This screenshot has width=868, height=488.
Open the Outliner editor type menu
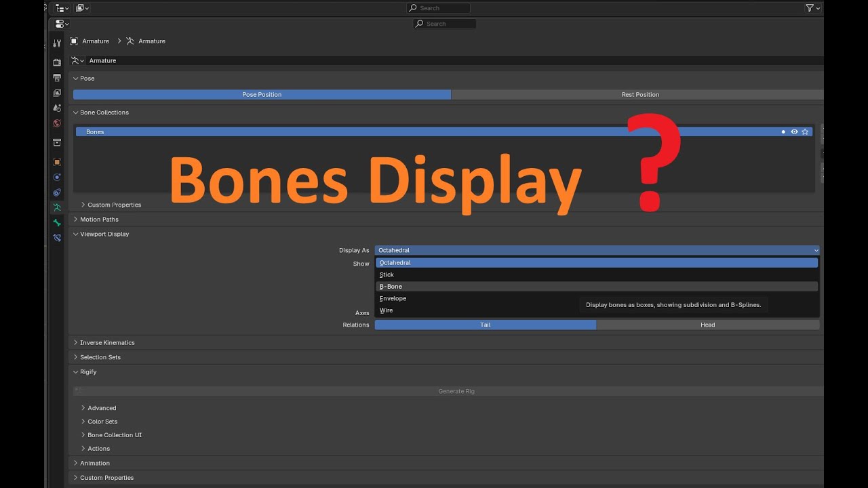coord(62,8)
